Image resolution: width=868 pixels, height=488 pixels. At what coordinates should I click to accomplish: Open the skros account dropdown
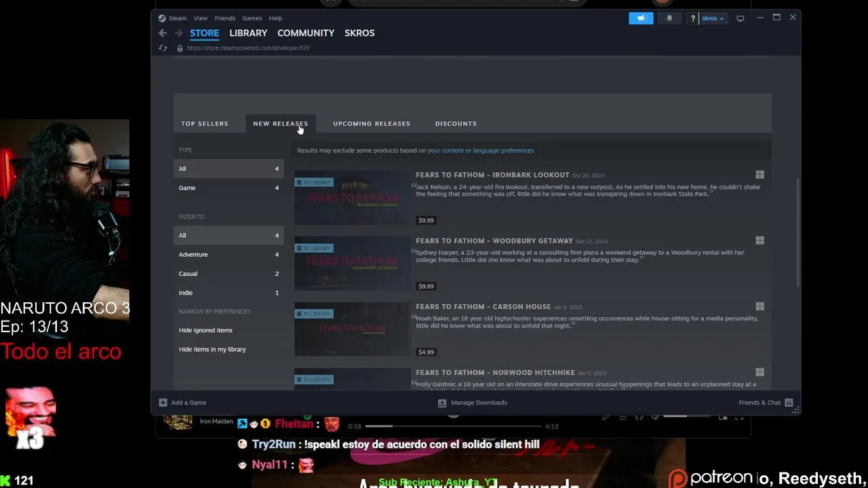click(x=712, y=18)
